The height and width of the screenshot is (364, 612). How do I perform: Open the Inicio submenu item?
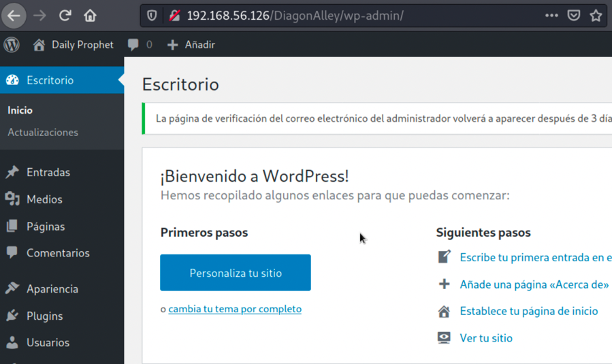point(20,110)
